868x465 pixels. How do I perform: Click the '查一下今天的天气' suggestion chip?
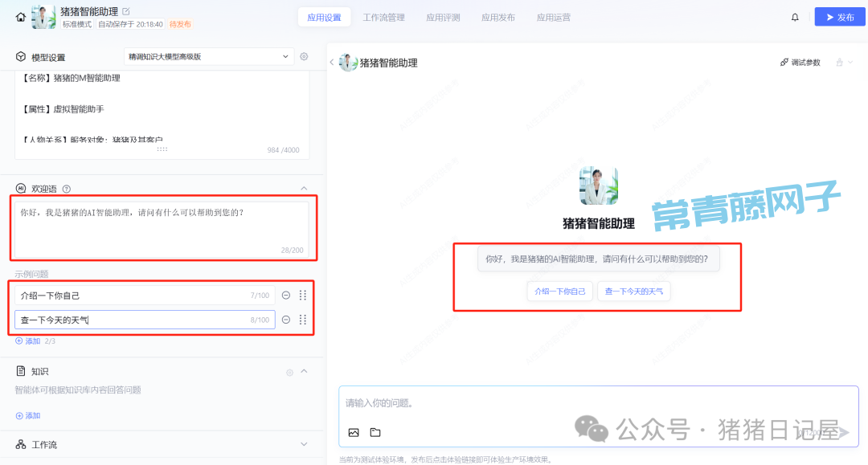click(x=633, y=292)
